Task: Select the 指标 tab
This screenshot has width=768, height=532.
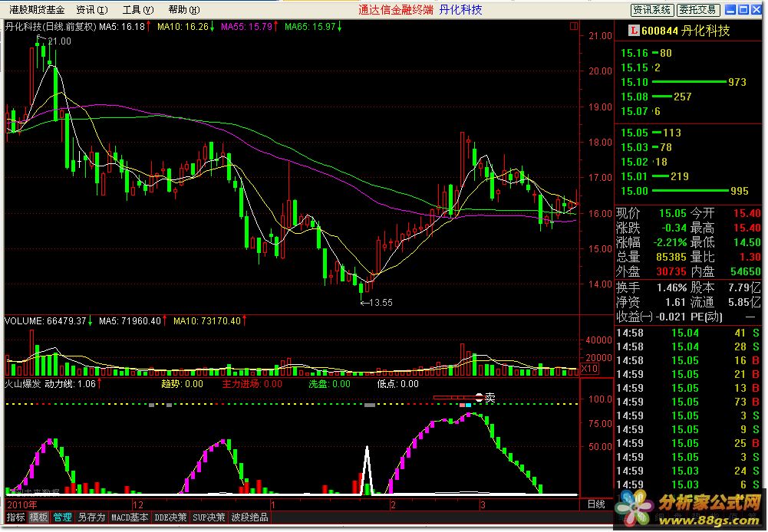Action: point(15,517)
